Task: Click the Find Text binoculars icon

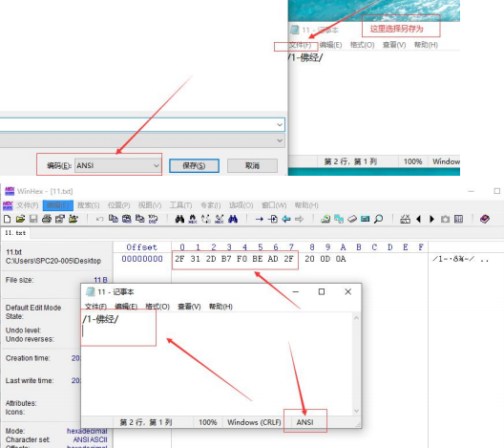Action: (x=179, y=219)
